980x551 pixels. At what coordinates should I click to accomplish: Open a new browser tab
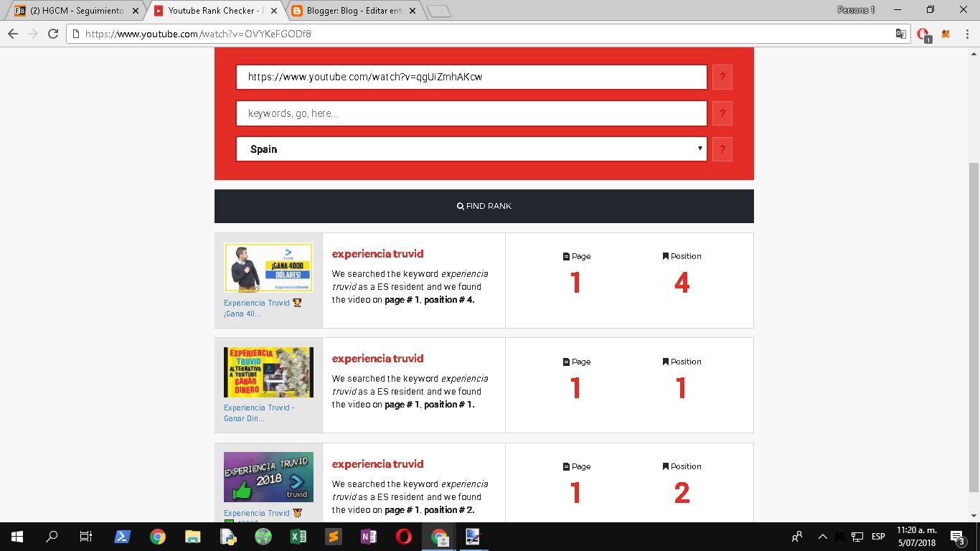click(x=438, y=11)
